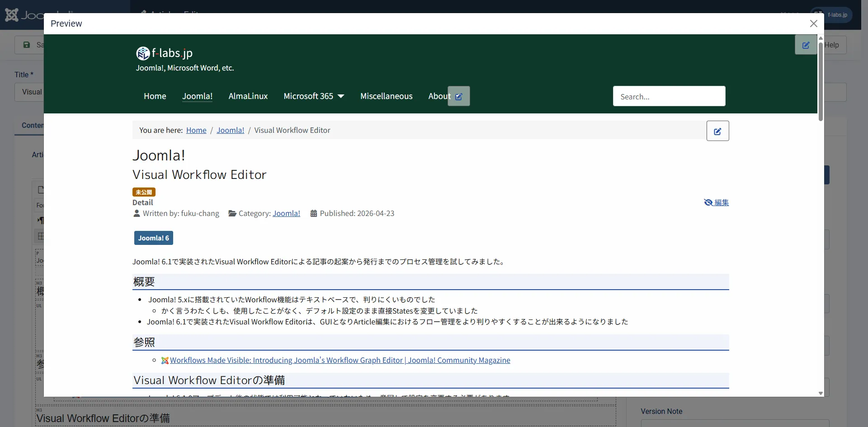
Task: Click the Joomla! breadcrumb link
Action: (230, 130)
